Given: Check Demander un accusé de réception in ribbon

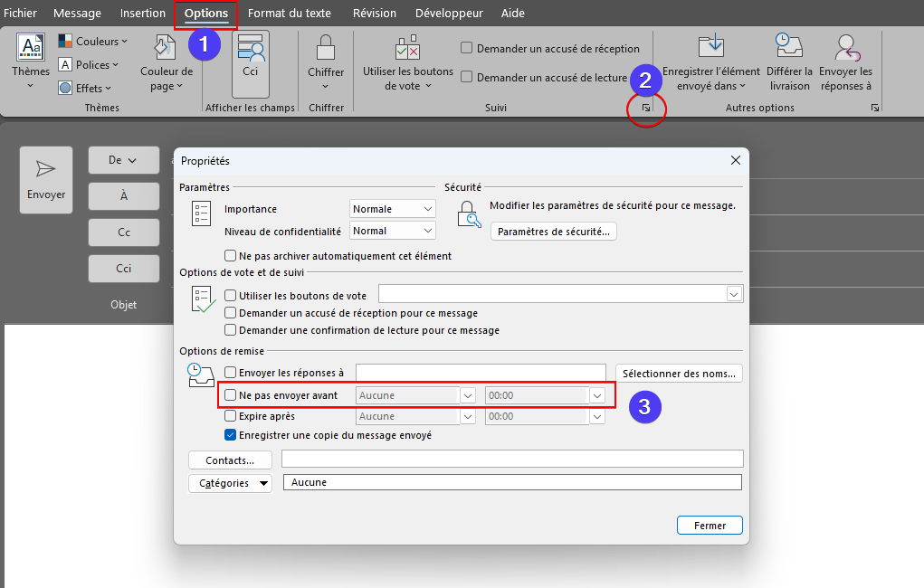Looking at the screenshot, I should [x=467, y=48].
